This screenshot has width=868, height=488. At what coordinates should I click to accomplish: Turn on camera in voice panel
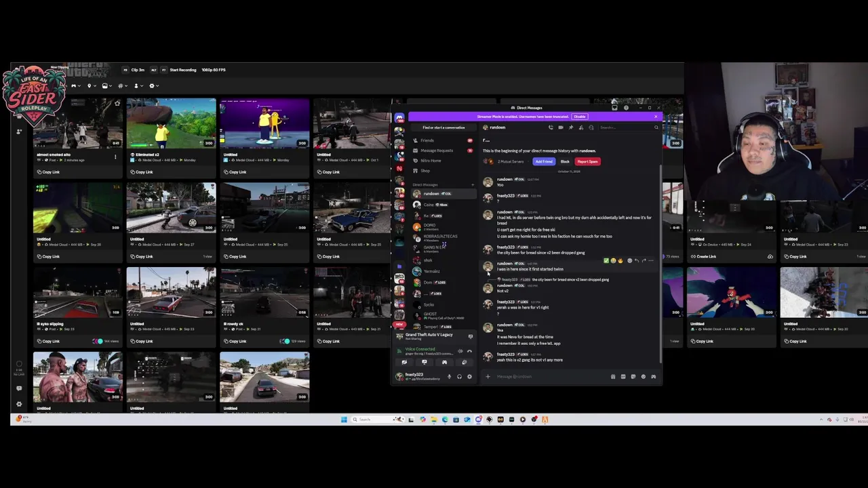[404, 362]
